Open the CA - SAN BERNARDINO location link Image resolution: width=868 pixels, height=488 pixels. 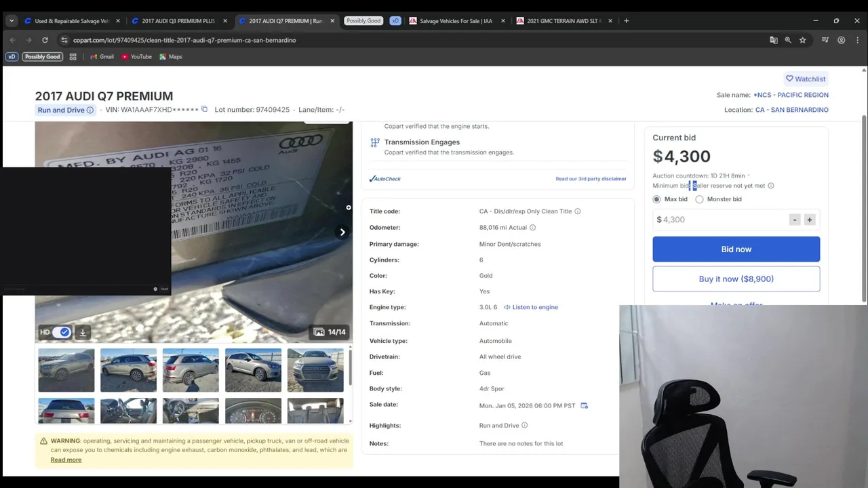(792, 110)
